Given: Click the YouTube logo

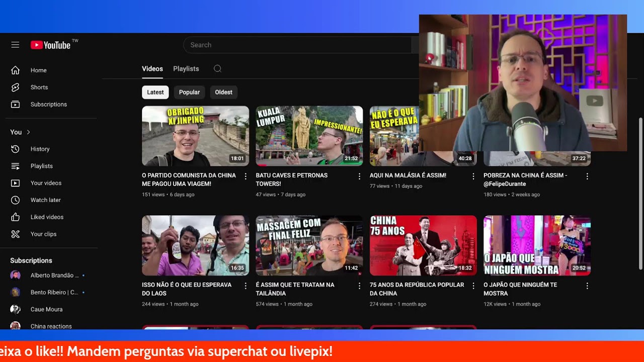Looking at the screenshot, I should point(50,45).
